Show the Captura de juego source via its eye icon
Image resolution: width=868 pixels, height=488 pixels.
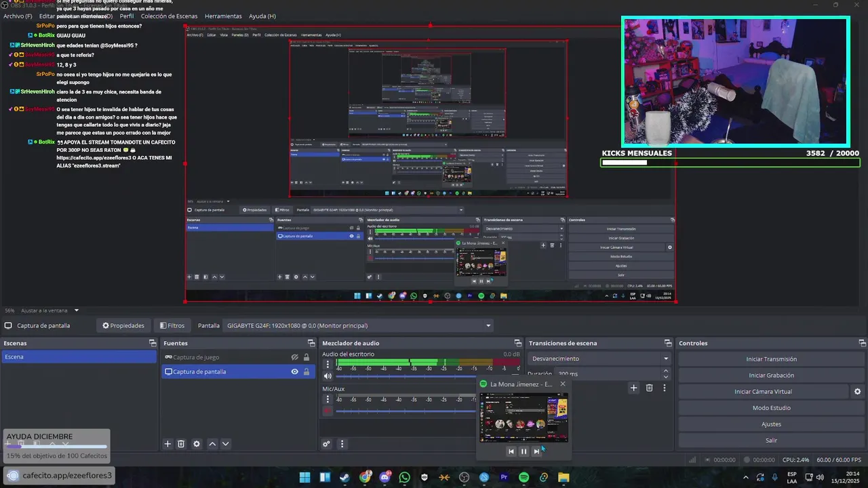coord(295,357)
